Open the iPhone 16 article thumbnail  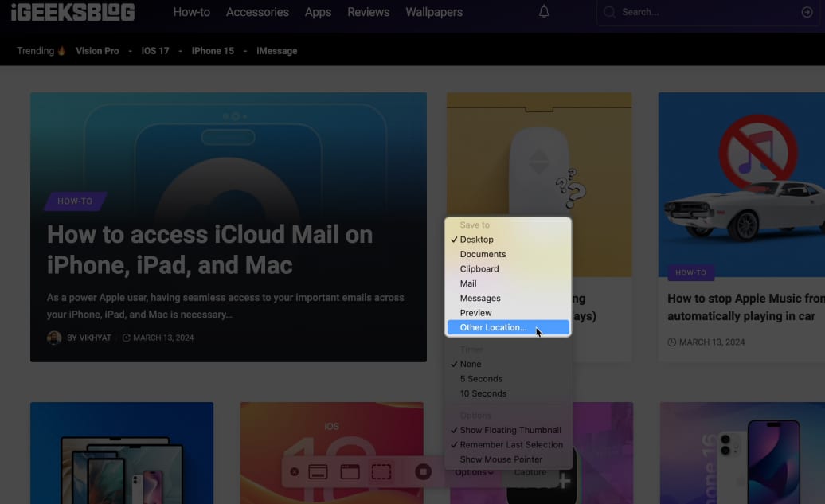[742, 453]
